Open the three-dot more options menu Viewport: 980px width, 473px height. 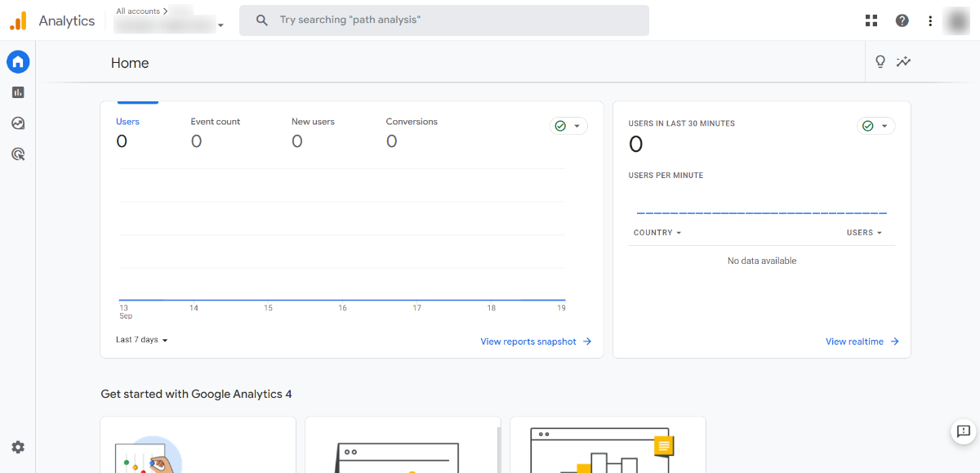(930, 20)
